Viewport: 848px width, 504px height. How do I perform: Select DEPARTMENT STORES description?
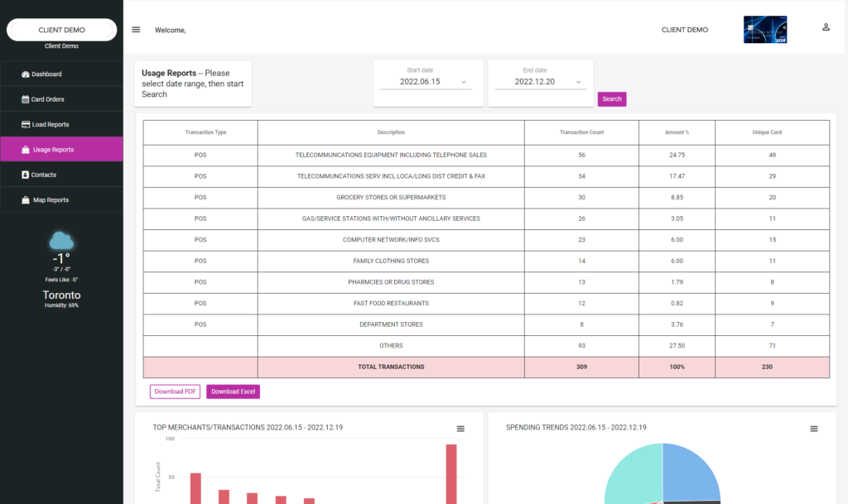(x=391, y=324)
